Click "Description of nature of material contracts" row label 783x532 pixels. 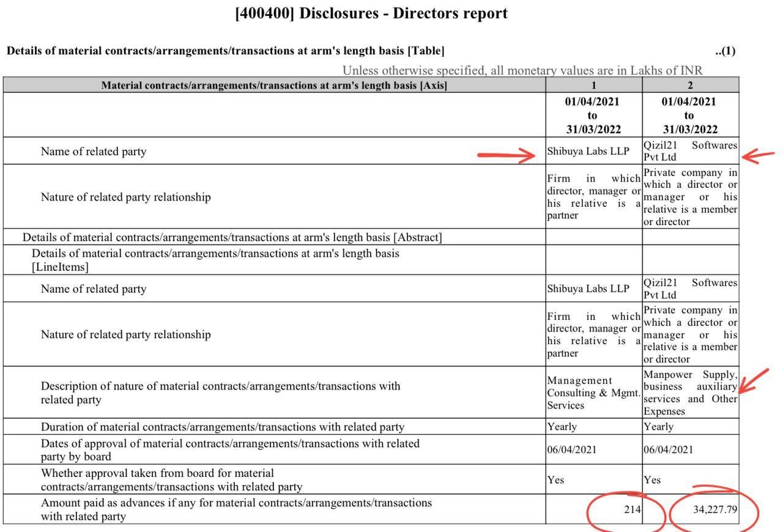221,393
